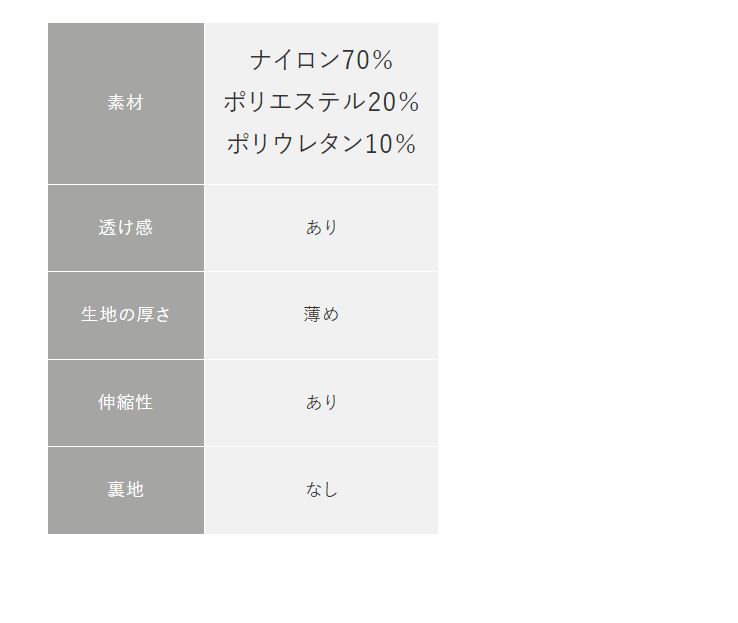Select the 裏地 row label

pyautogui.click(x=126, y=490)
